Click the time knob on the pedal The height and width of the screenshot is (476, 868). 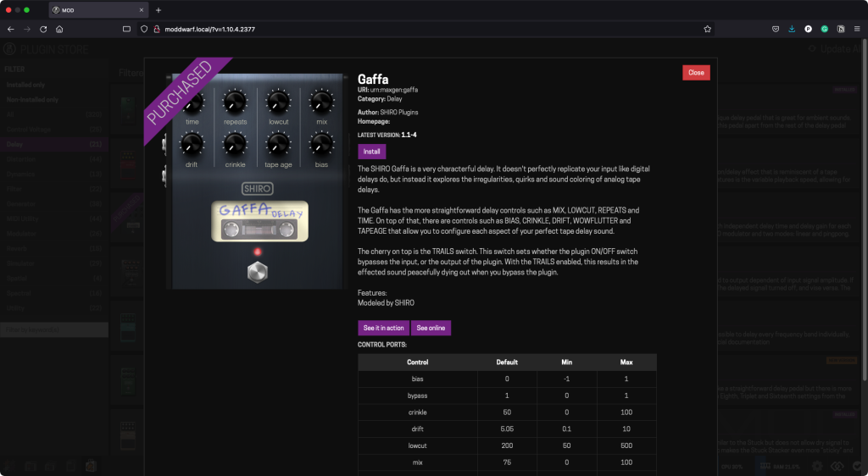(192, 103)
